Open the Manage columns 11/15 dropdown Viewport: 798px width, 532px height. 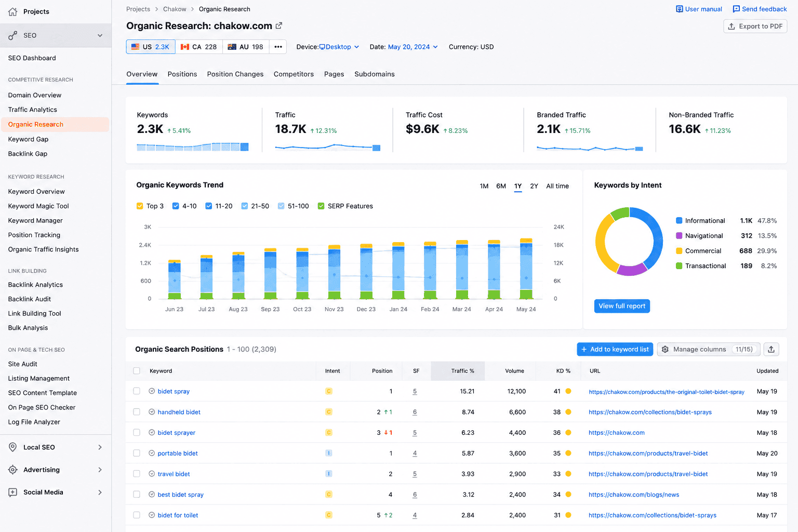coord(709,349)
